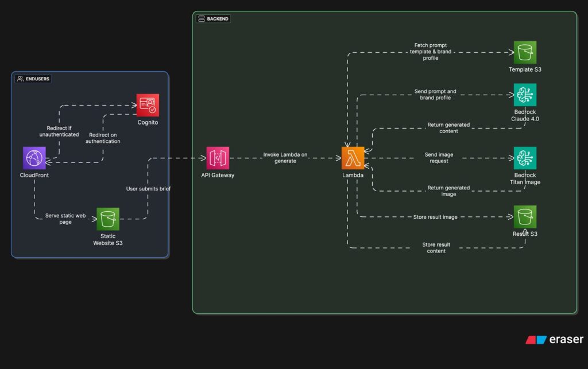
Task: Click the BACKEND group label tag
Action: tap(213, 19)
